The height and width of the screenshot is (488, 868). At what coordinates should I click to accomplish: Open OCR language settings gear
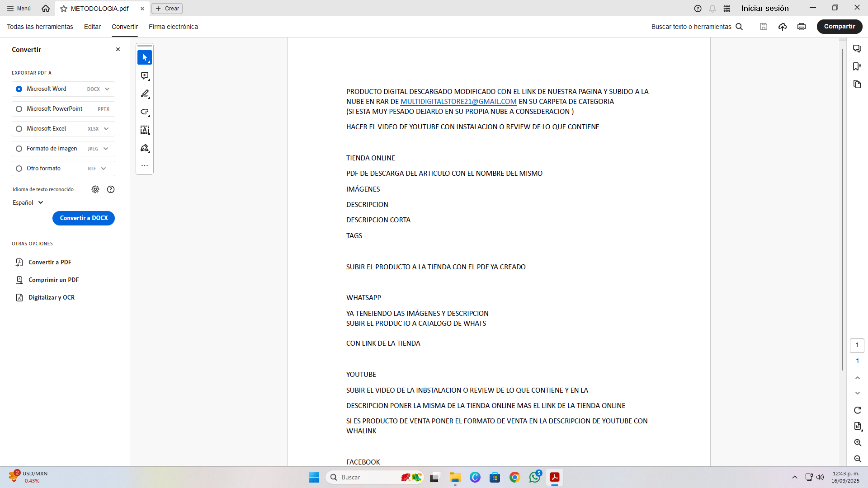[x=95, y=189]
